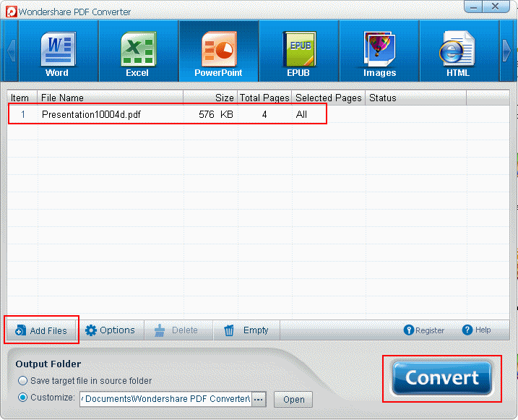Select the Presentation10004d.pdf file row
This screenshot has width=518, height=420.
click(x=258, y=114)
